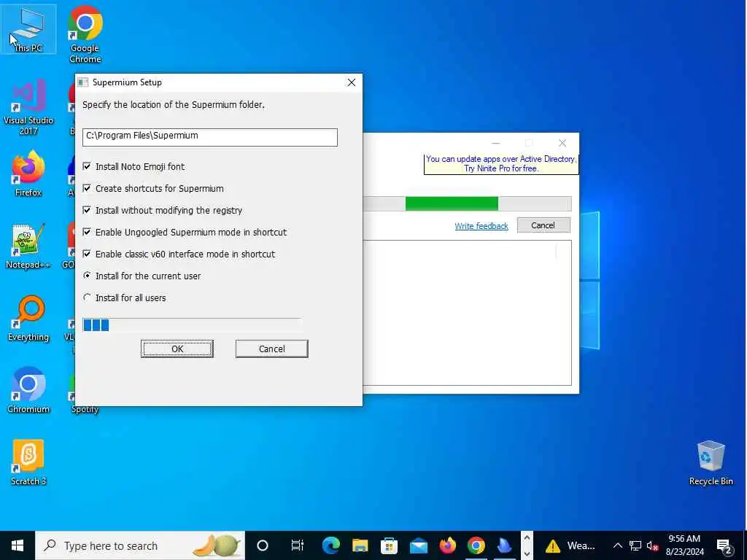This screenshot has height=560, width=747.
Task: Open Firefox from the taskbar
Action: pyautogui.click(x=447, y=545)
